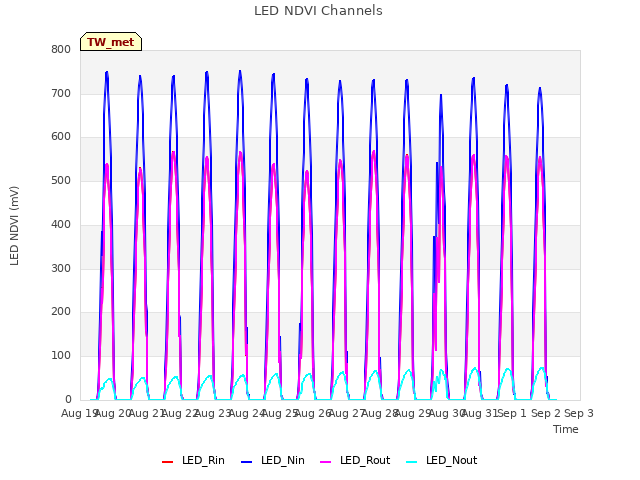Click the Sep 2 date label
Screen dimensions: 640x480
(546, 413)
